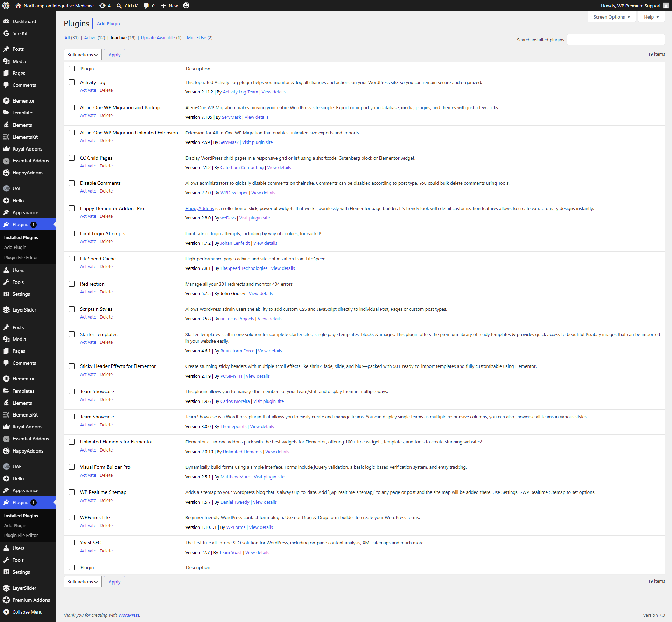This screenshot has width=672, height=622.
Task: Check the Disable Comments plugin checkbox
Action: (x=72, y=183)
